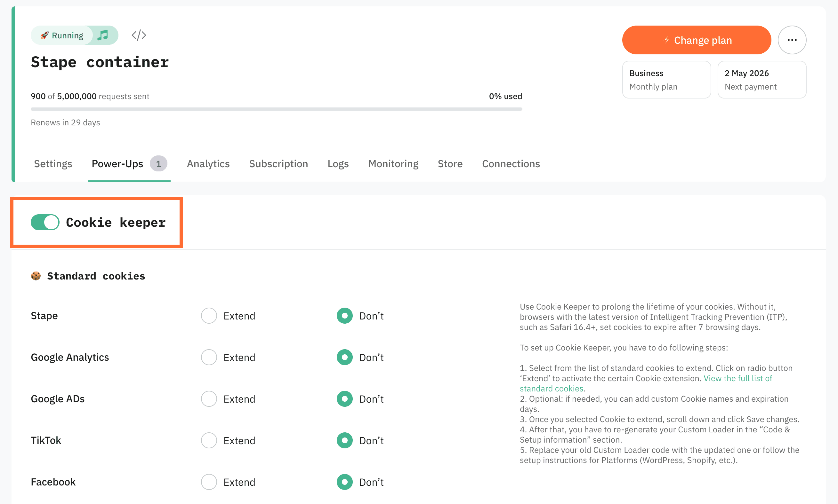Select Extend for Google Analytics cookies

(x=209, y=357)
